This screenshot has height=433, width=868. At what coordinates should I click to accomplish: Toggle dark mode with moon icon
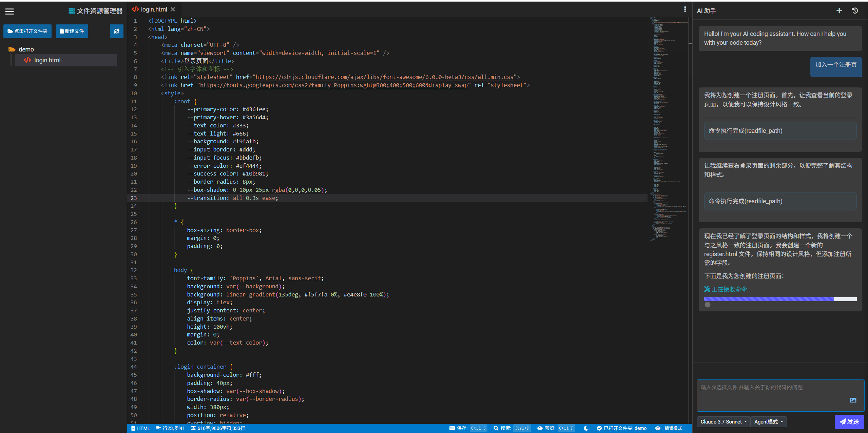tap(586, 429)
